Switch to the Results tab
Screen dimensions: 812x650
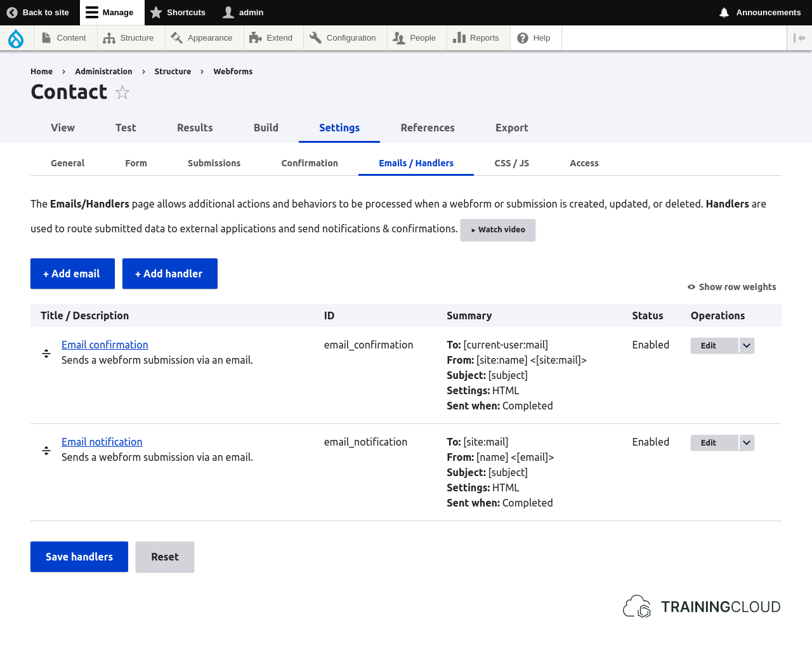(195, 128)
